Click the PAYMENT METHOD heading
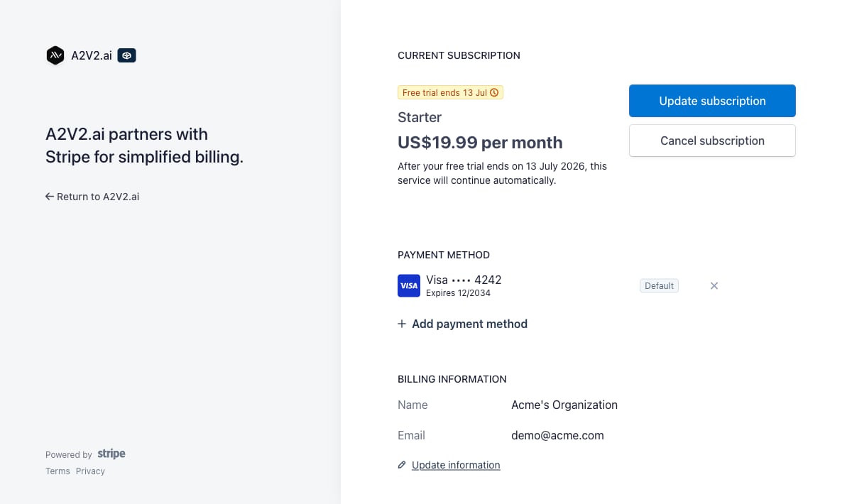This screenshot has width=852, height=504. tap(444, 255)
